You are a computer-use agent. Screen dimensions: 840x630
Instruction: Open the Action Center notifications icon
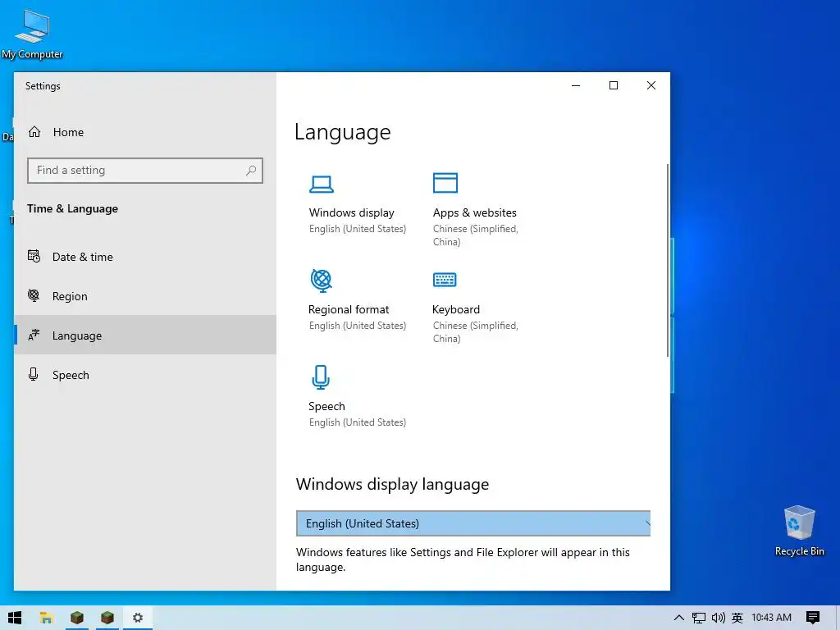pyautogui.click(x=813, y=618)
